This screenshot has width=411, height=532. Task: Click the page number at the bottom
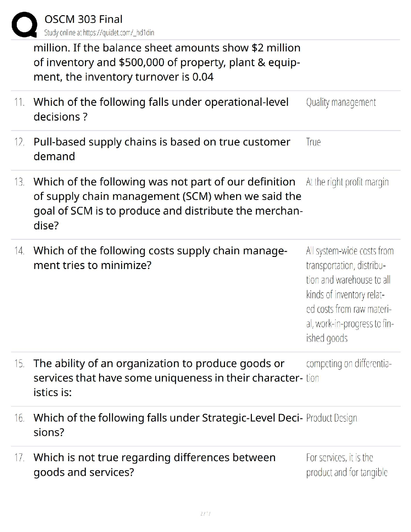tap(205, 514)
